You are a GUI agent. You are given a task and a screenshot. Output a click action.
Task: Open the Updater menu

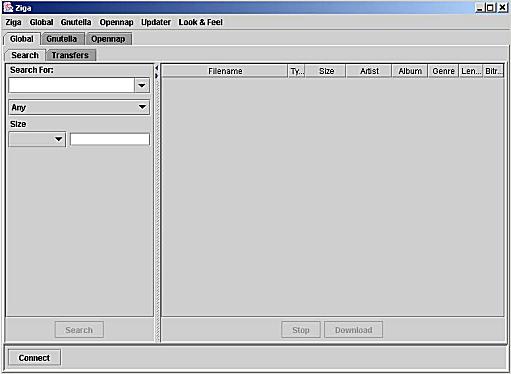tap(156, 22)
